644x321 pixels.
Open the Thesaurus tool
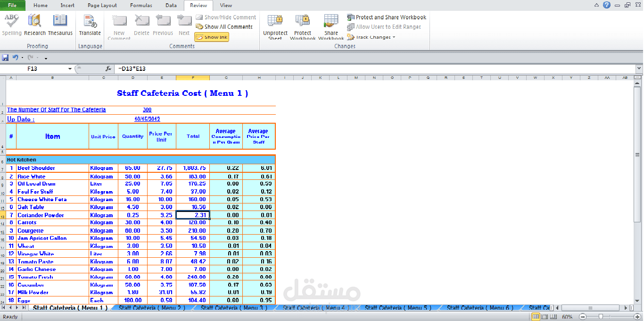[x=60, y=25]
